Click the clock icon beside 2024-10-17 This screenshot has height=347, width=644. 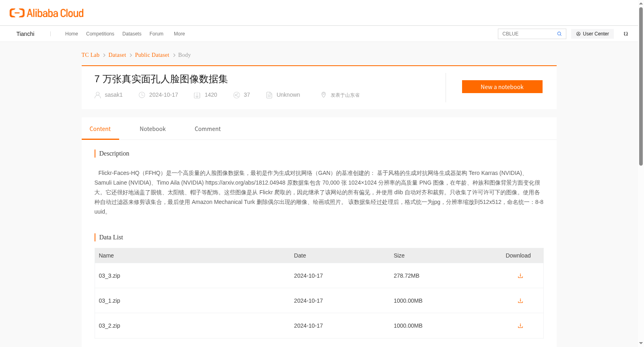pos(142,95)
